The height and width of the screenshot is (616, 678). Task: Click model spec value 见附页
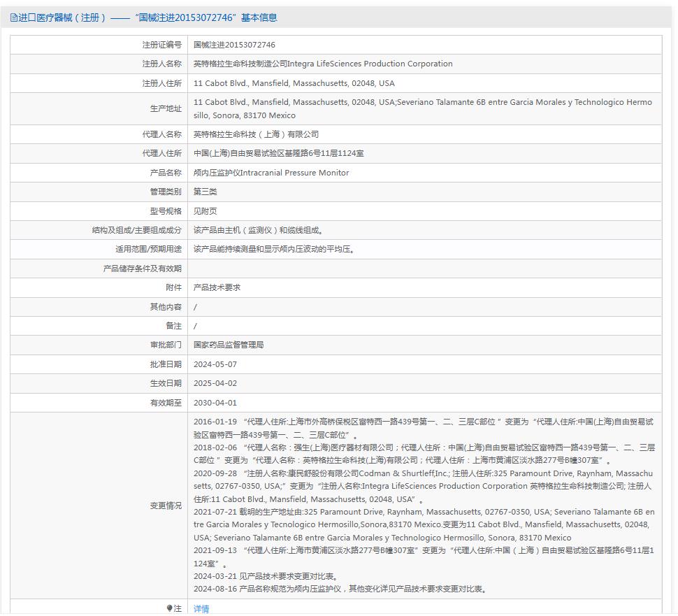tap(205, 211)
